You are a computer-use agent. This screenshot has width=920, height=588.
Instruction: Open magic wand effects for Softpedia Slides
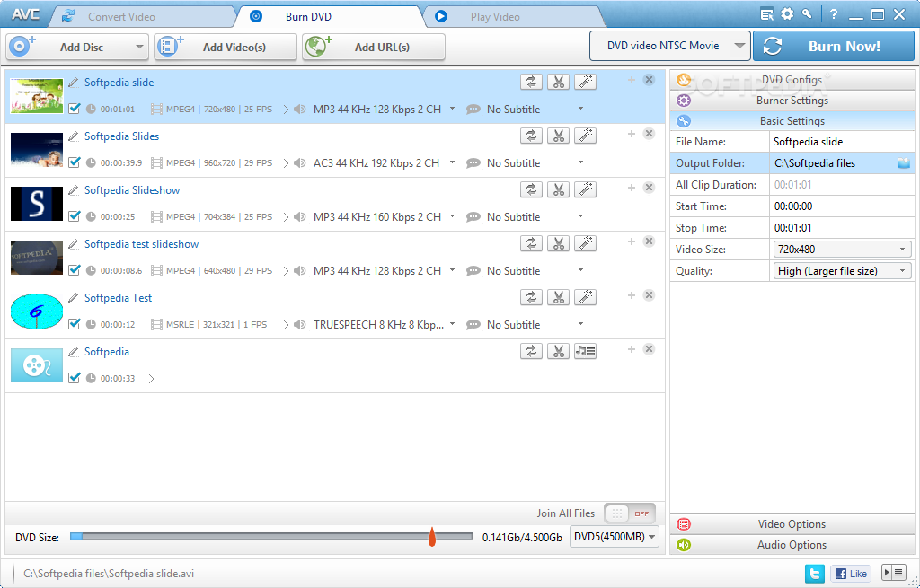pos(585,136)
